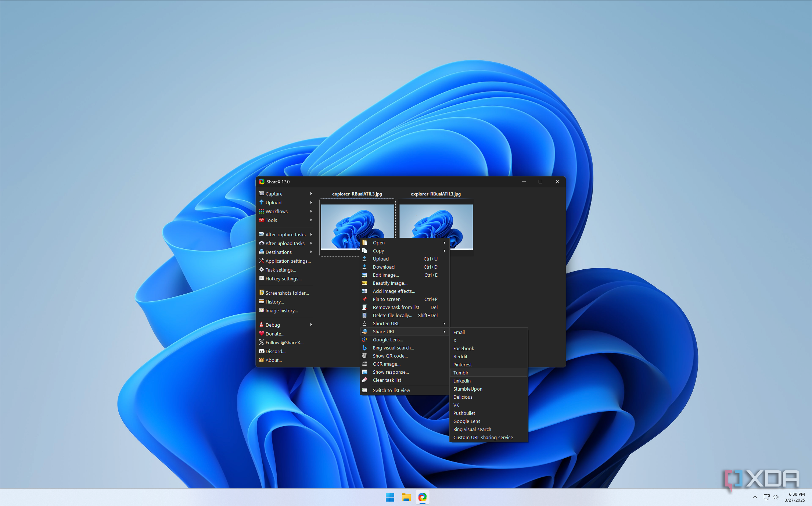812x506 pixels.
Task: Click the Upload arrow icon in sidebar
Action: tap(262, 202)
